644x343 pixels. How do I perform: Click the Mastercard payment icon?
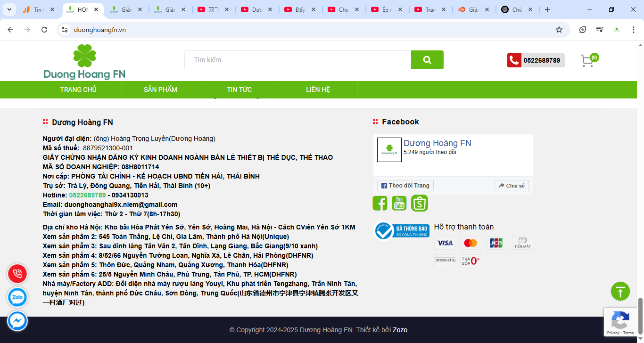471,243
